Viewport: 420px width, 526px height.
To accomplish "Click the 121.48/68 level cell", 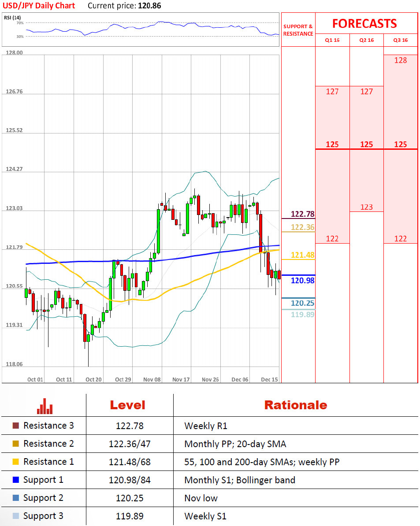I will [130, 462].
